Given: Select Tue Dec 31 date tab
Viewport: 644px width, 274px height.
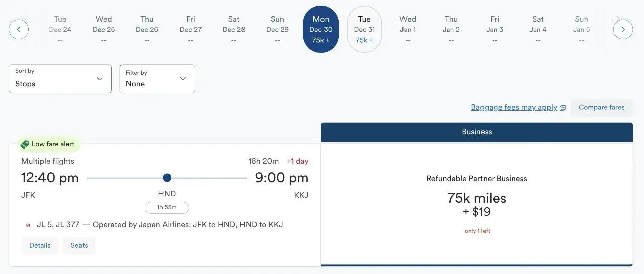Looking at the screenshot, I should click(x=364, y=29).
